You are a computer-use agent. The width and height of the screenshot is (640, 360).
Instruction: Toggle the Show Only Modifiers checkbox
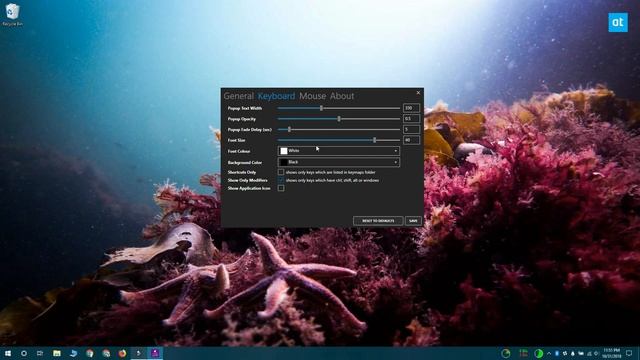[x=281, y=180]
